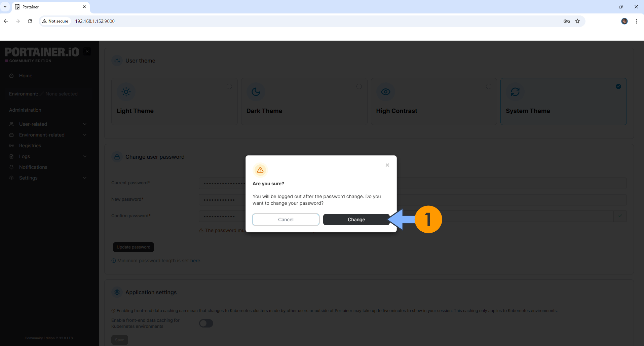
Task: Expand the Settings sidebar section
Action: (x=85, y=178)
